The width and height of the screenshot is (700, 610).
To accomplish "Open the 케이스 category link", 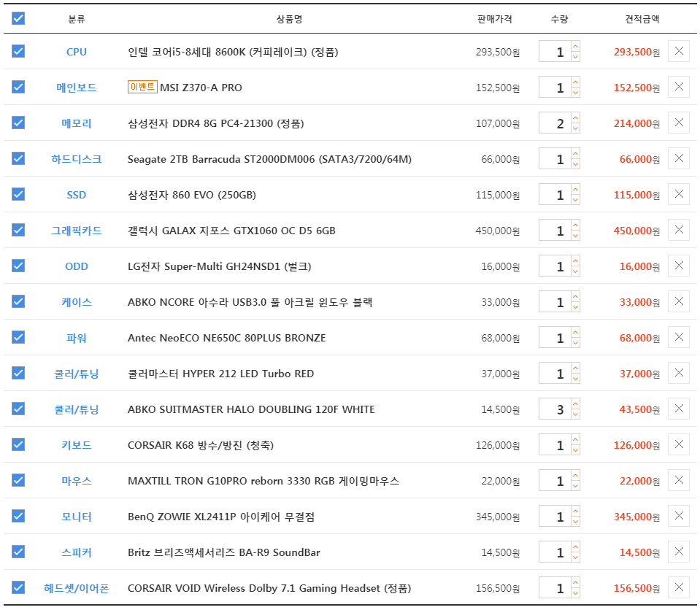I will tap(77, 302).
